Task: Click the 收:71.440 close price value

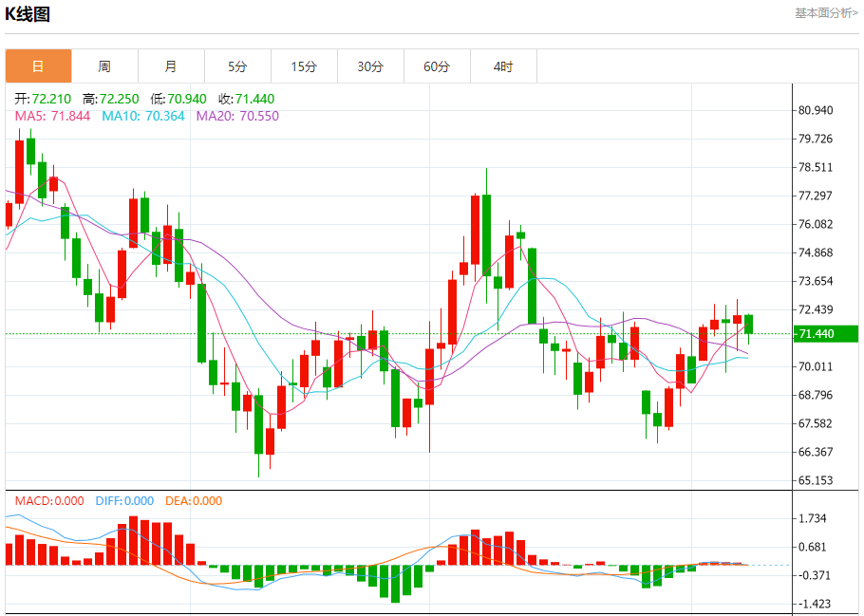Action: 246,99
